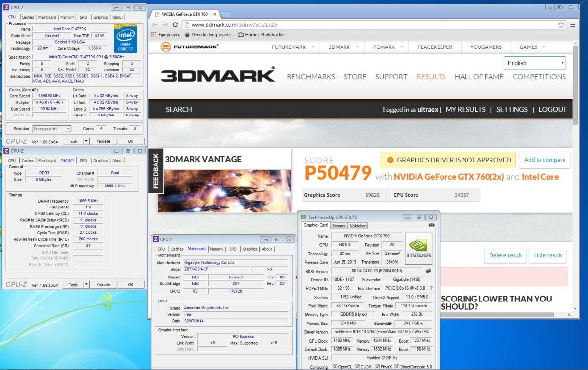The image size is (588, 370).
Task: Click OK in the CPU-Z Memory window
Action: 130,284
